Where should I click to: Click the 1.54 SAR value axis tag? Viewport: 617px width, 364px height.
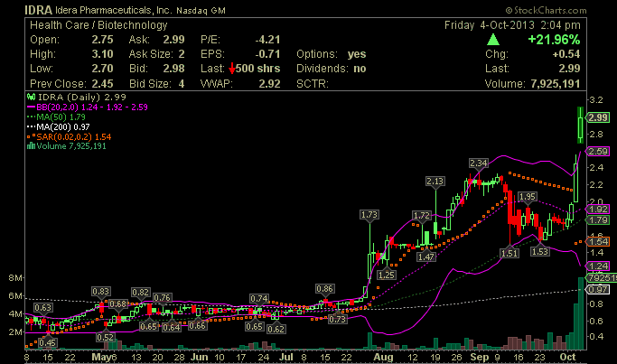[x=598, y=241]
